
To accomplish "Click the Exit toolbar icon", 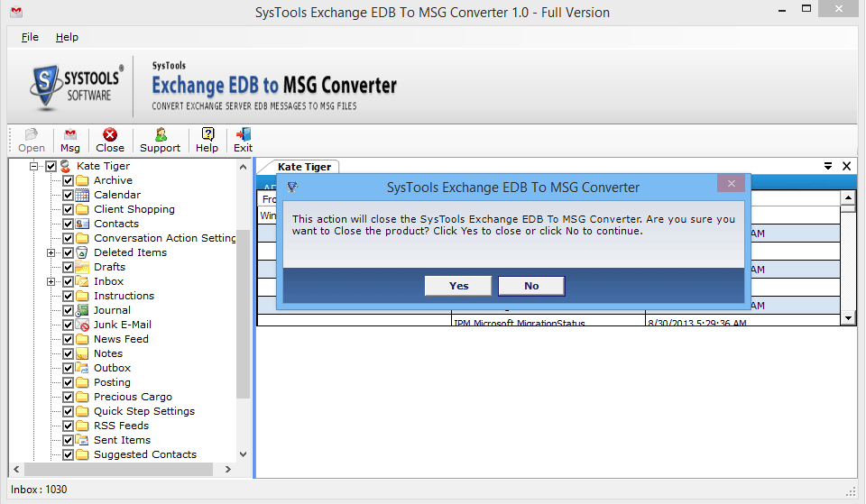I will click(x=243, y=134).
